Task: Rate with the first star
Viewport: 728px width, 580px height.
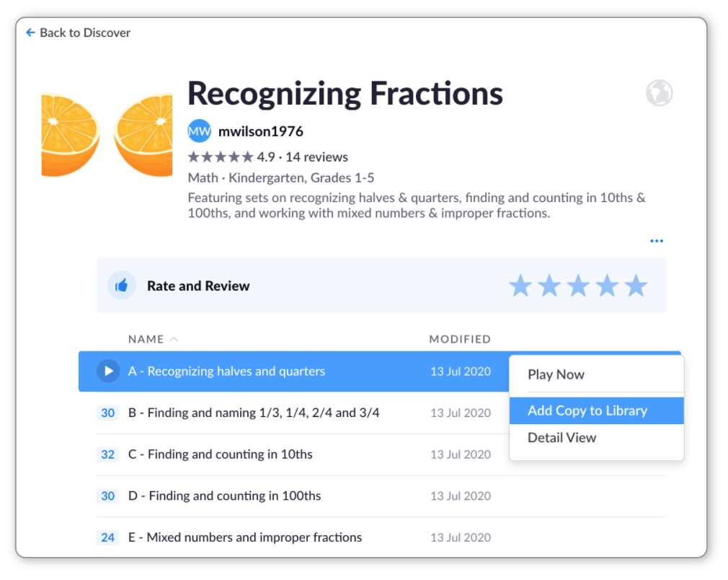Action: pos(520,286)
